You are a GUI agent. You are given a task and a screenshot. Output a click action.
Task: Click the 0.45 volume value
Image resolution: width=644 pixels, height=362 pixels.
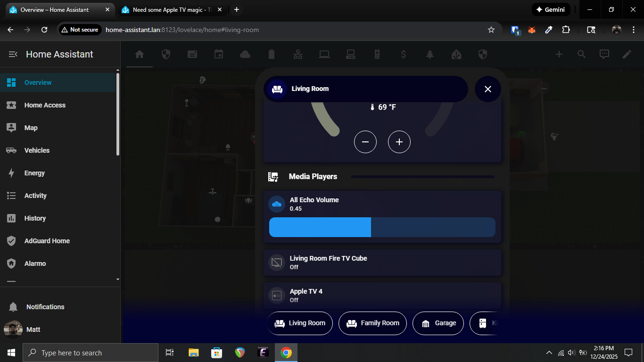point(296,209)
